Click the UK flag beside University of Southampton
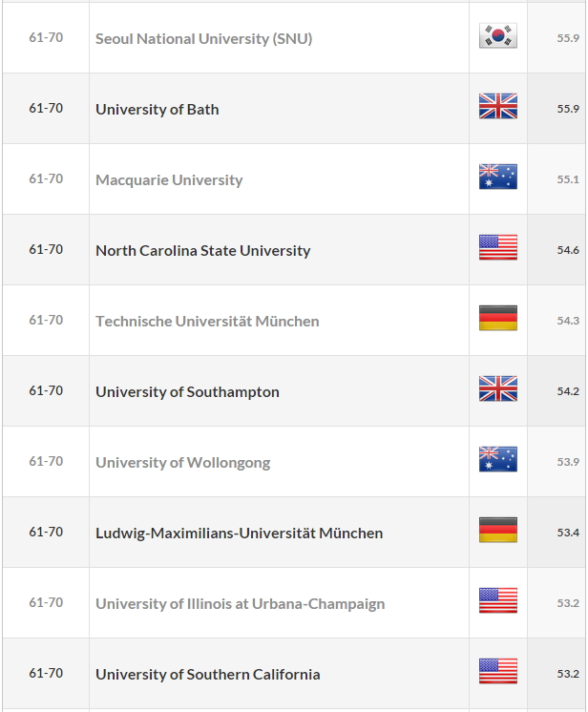The width and height of the screenshot is (588, 712). tap(498, 388)
